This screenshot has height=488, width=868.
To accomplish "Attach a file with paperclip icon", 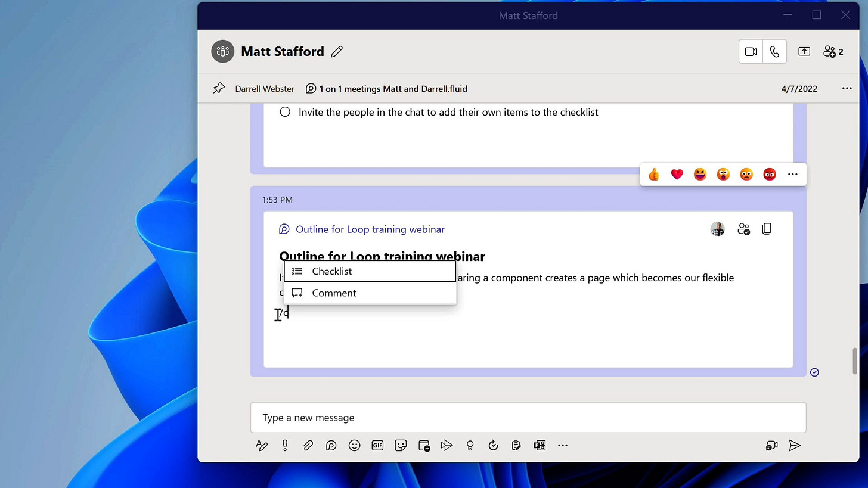I will coord(308,445).
